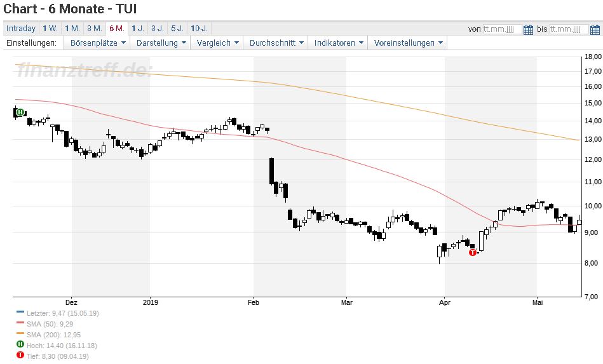
Task: Select the 3 J. time range tab
Action: (158, 29)
